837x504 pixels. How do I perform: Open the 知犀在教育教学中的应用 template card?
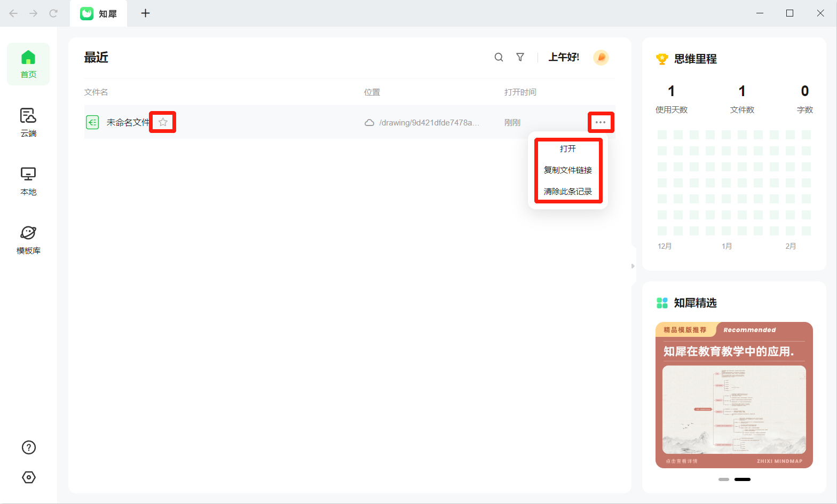click(734, 395)
